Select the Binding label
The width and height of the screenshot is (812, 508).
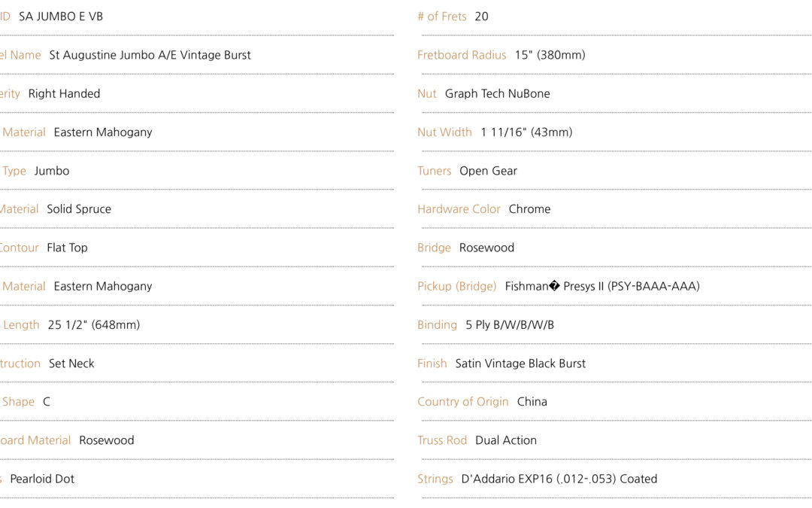tap(437, 324)
